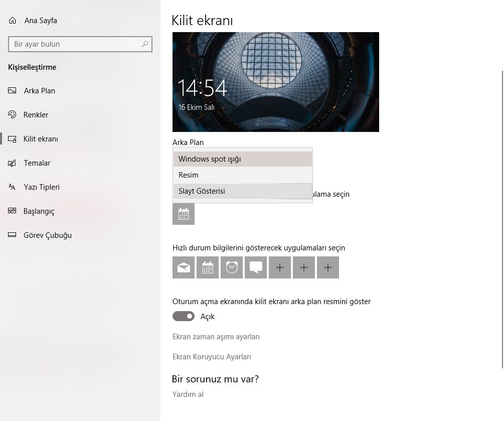Select the Messaging quick status icon
This screenshot has width=504, height=421.
click(255, 267)
